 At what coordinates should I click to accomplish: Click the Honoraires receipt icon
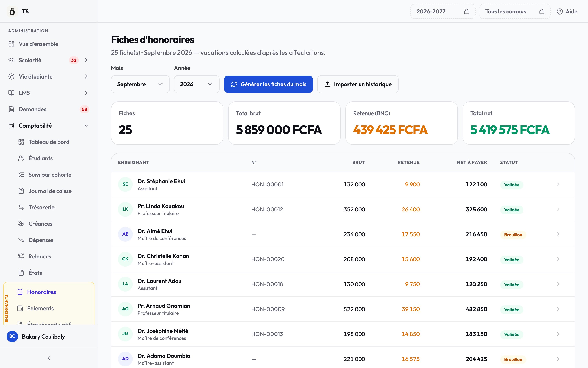click(20, 292)
